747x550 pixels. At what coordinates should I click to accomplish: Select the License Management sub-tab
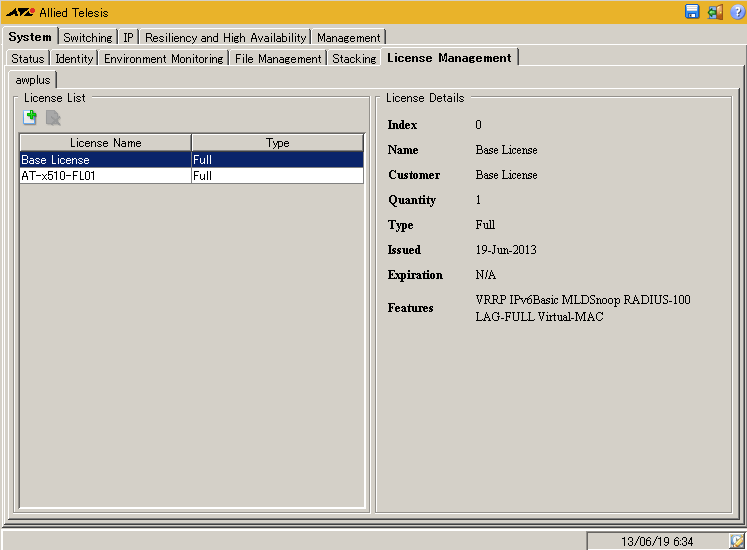tap(449, 58)
